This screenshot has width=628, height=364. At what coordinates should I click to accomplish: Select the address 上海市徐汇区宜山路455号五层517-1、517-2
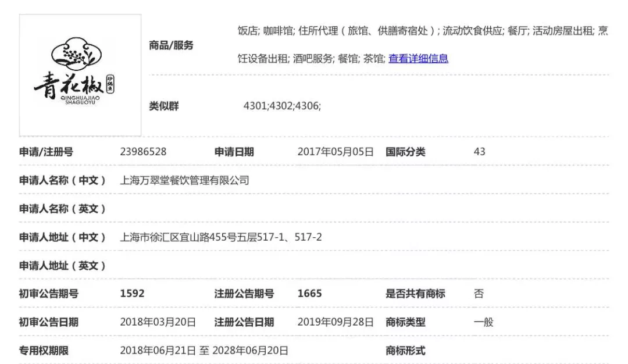click(x=221, y=237)
